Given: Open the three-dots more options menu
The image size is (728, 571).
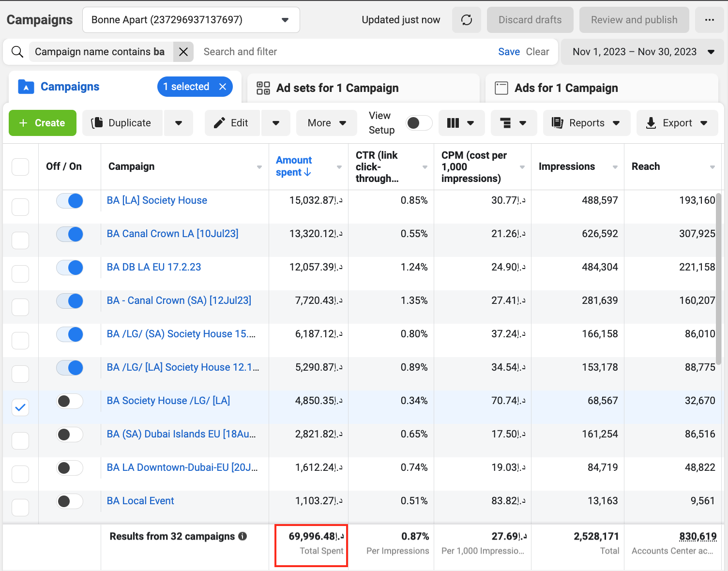Looking at the screenshot, I should coord(709,20).
